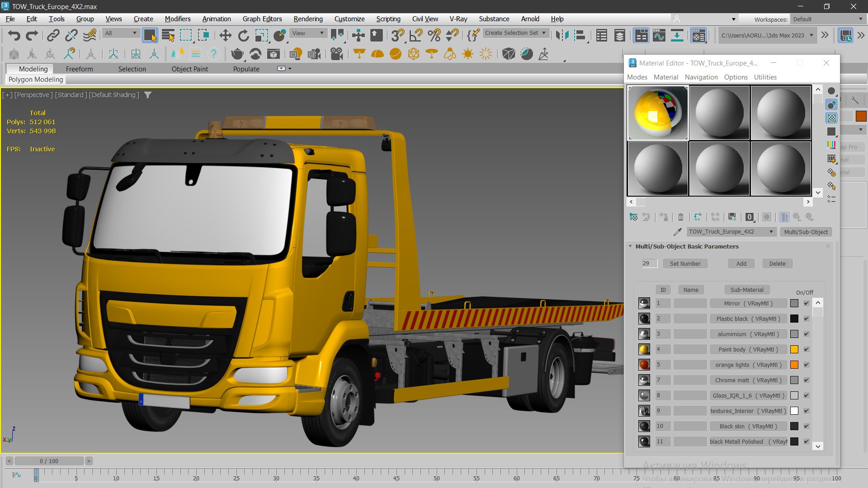Screen dimensions: 868x488
Task: Open the Select by Name list
Action: [168, 35]
